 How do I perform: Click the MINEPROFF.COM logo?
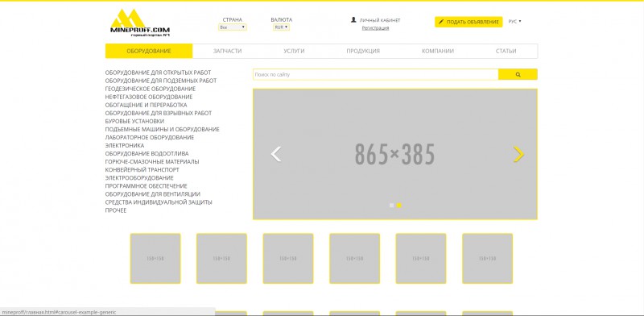click(139, 23)
